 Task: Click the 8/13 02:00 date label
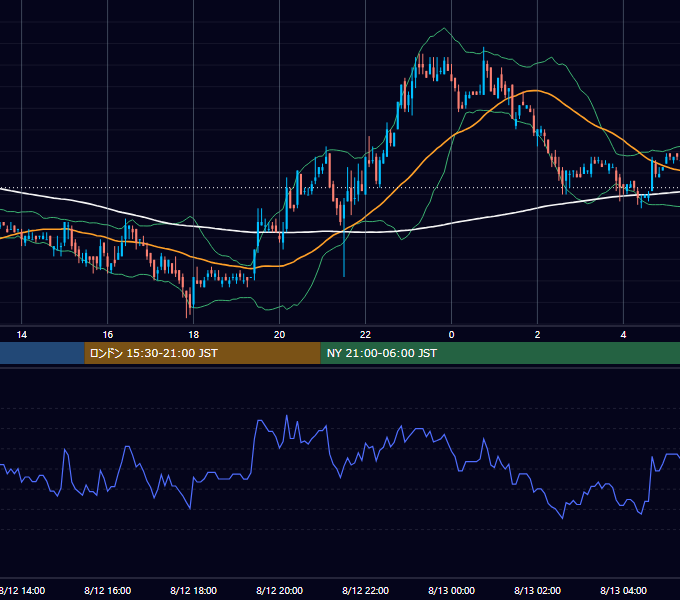(537, 590)
